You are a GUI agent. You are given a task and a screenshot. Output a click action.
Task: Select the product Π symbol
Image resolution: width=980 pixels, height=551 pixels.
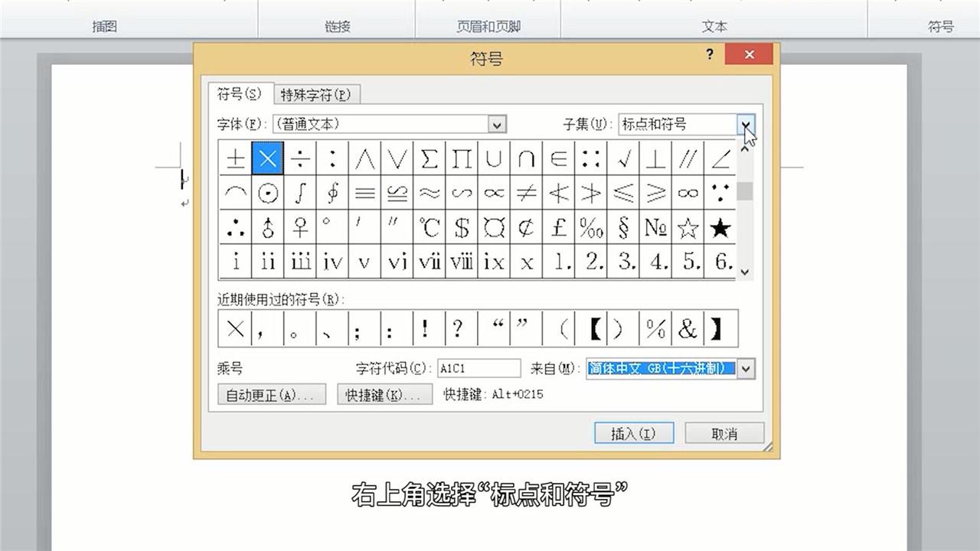pyautogui.click(x=462, y=158)
